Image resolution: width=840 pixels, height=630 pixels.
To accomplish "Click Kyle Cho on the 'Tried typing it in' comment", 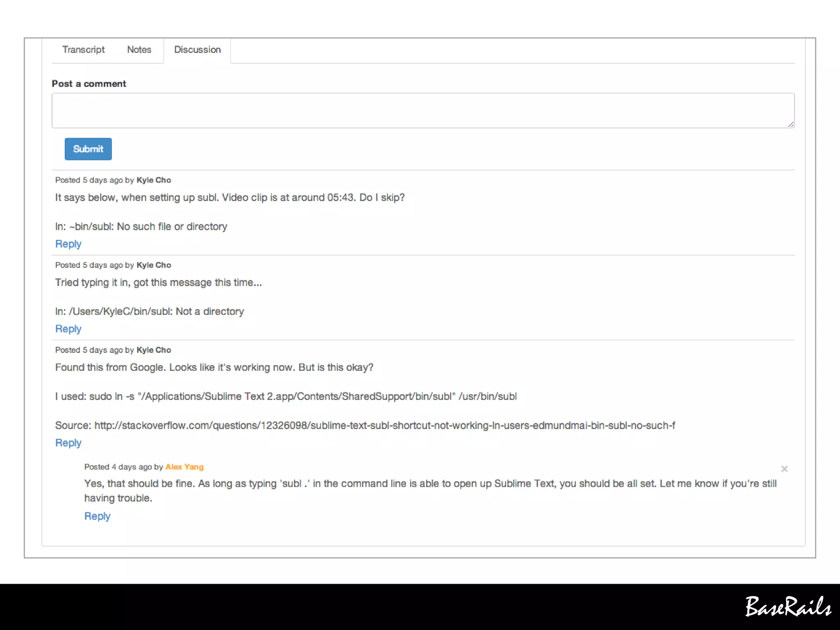I will pos(153,265).
